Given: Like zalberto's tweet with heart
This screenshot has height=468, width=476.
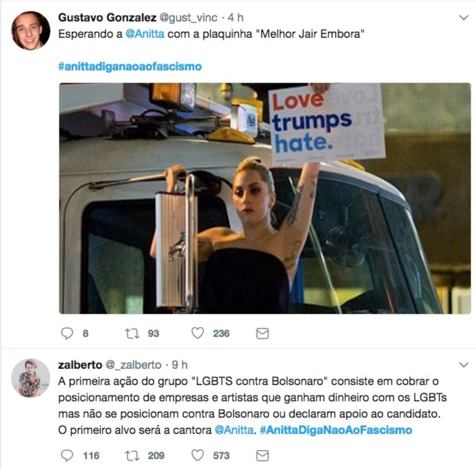Looking at the screenshot, I should click(198, 455).
